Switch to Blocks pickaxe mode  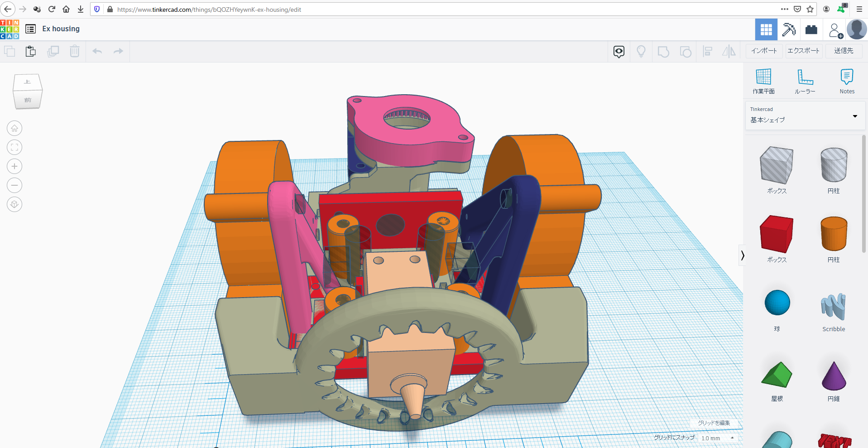[789, 30]
